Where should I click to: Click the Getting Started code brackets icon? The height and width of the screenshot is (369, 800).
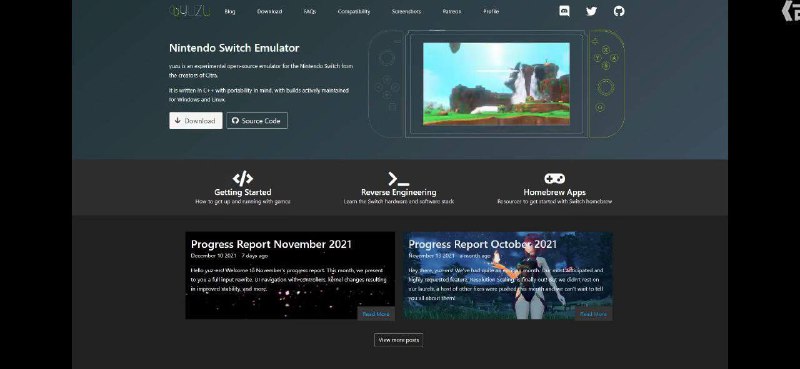242,179
